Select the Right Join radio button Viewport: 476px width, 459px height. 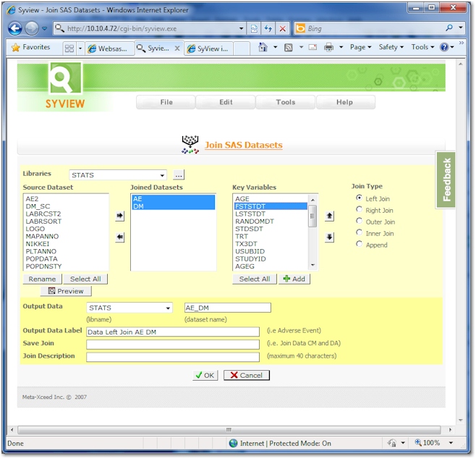pos(359,209)
